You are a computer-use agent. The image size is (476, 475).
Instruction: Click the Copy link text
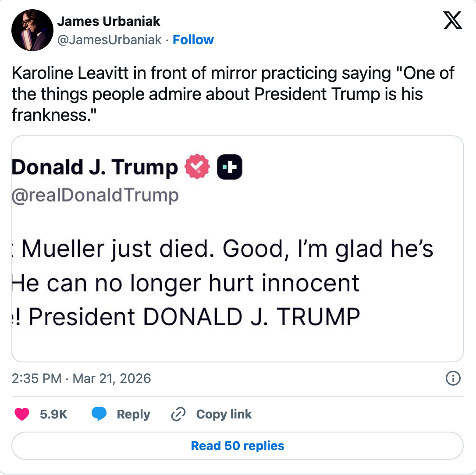(224, 414)
